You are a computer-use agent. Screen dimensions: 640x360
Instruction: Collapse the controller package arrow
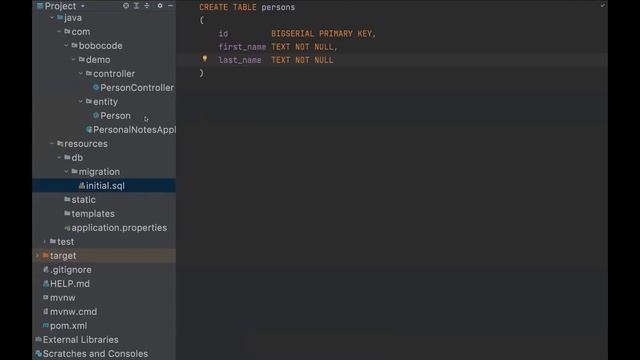[x=80, y=73]
